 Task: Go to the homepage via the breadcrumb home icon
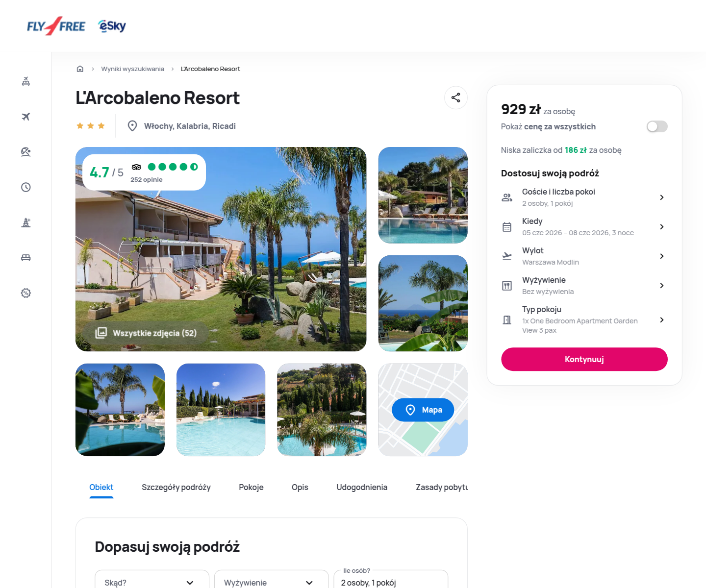80,69
